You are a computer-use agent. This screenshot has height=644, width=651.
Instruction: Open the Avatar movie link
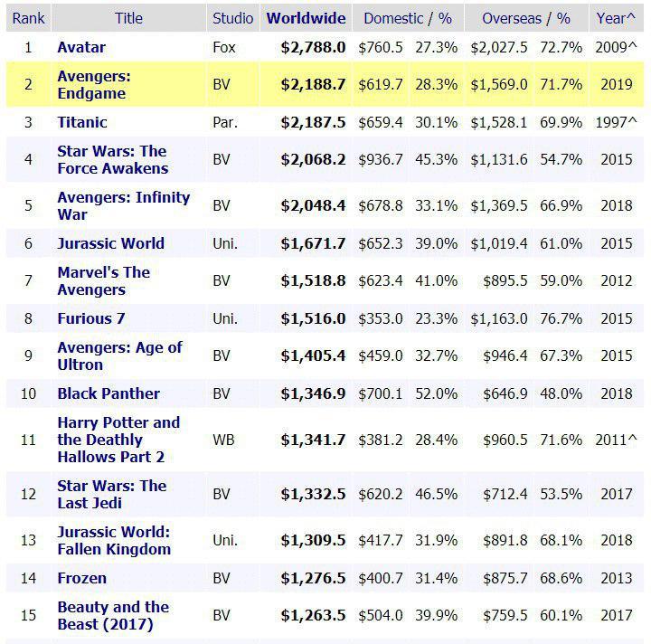pos(81,47)
